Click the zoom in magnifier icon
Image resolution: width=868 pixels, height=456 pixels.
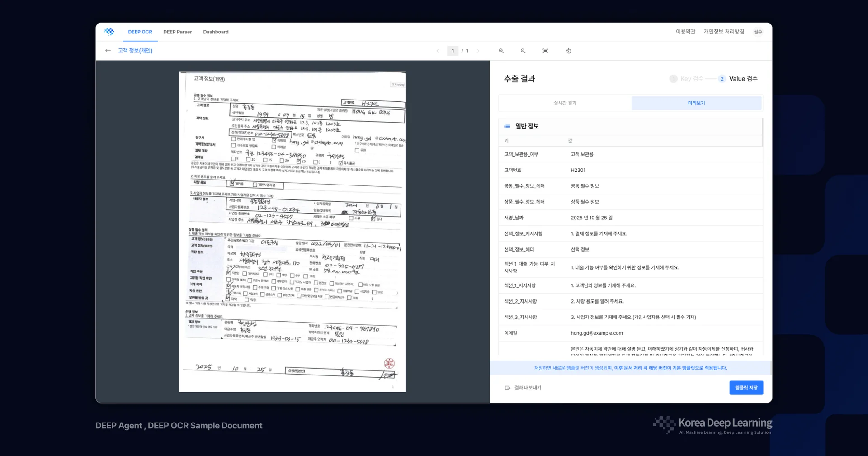pos(501,51)
